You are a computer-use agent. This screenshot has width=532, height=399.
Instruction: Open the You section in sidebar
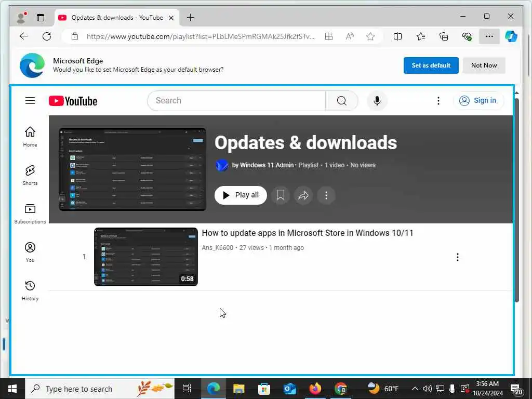[x=30, y=252]
